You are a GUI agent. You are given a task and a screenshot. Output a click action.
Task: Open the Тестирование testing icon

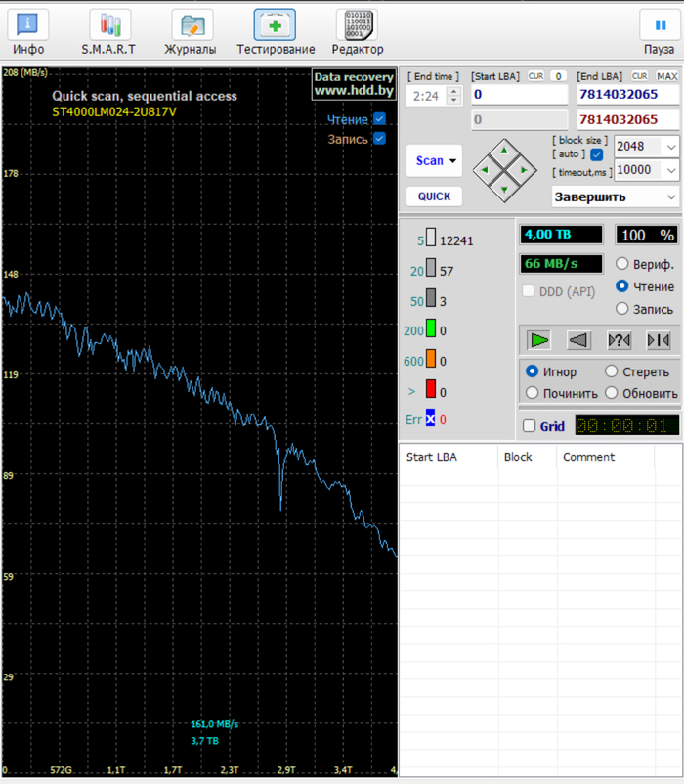pyautogui.click(x=275, y=24)
